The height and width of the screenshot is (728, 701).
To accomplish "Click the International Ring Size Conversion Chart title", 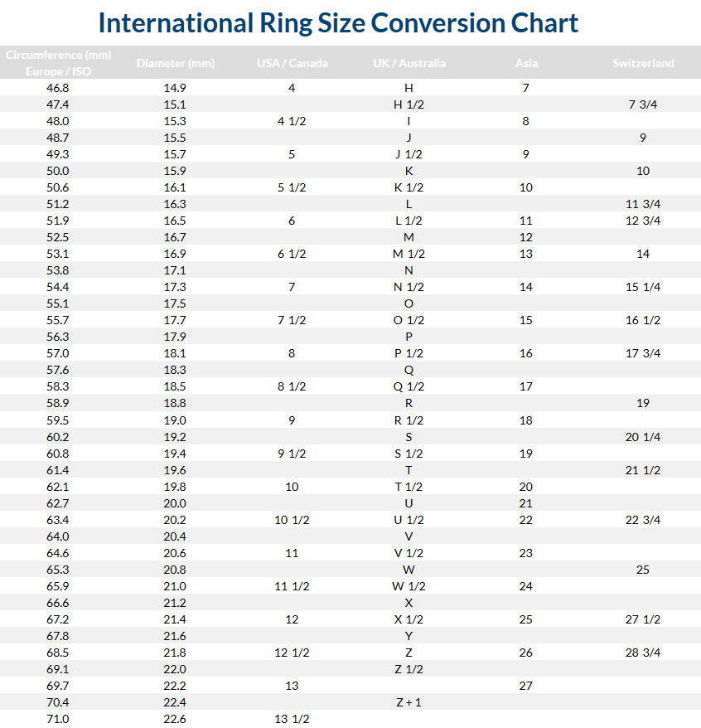I will pos(338,22).
